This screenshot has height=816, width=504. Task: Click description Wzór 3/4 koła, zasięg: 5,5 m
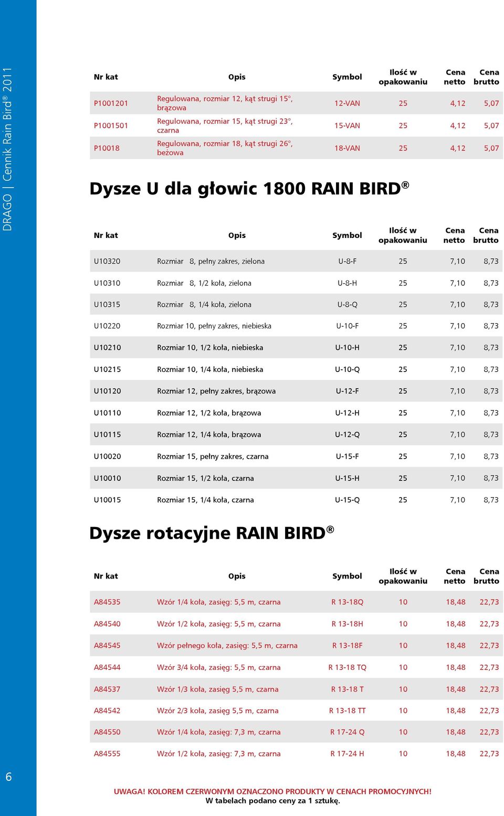pos(219,667)
